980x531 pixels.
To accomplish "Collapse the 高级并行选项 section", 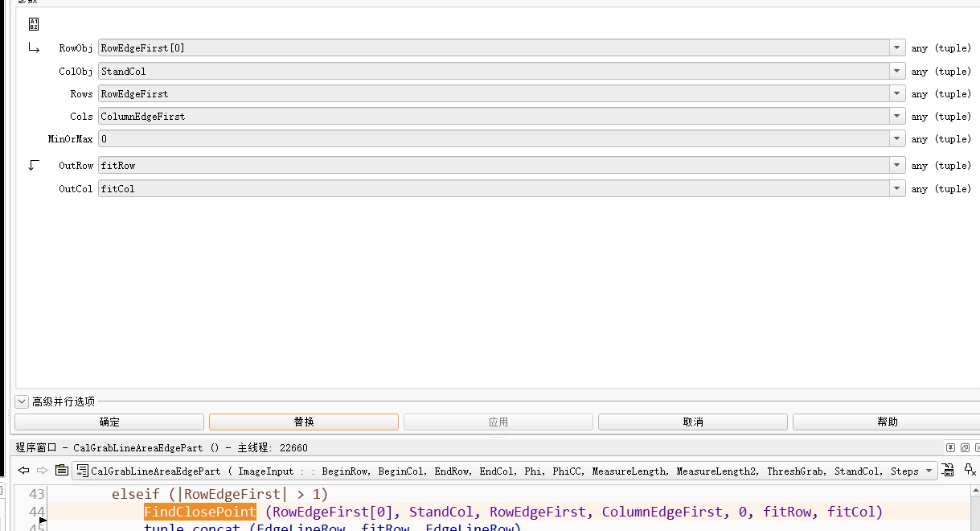I will [22, 401].
